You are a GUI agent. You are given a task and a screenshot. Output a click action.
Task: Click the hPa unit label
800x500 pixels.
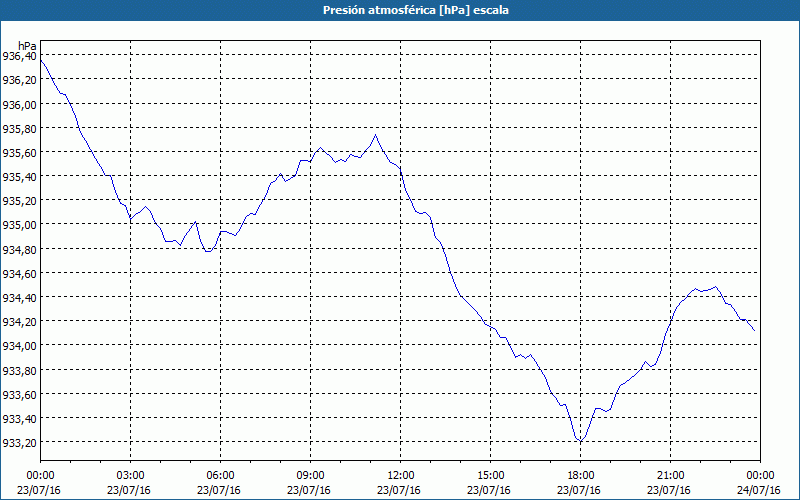(x=27, y=45)
